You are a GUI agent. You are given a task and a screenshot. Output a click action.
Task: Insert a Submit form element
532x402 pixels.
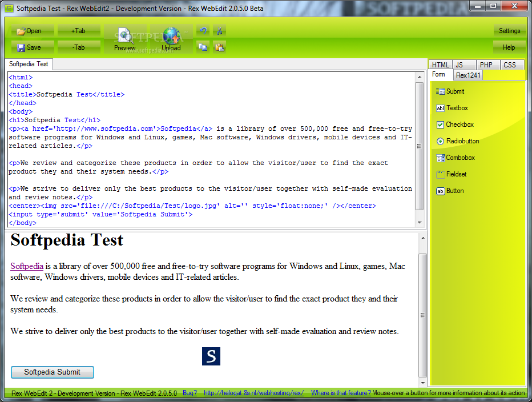(x=450, y=91)
